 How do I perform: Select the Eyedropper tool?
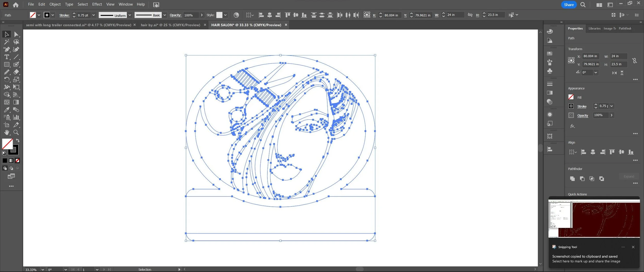[x=7, y=110]
